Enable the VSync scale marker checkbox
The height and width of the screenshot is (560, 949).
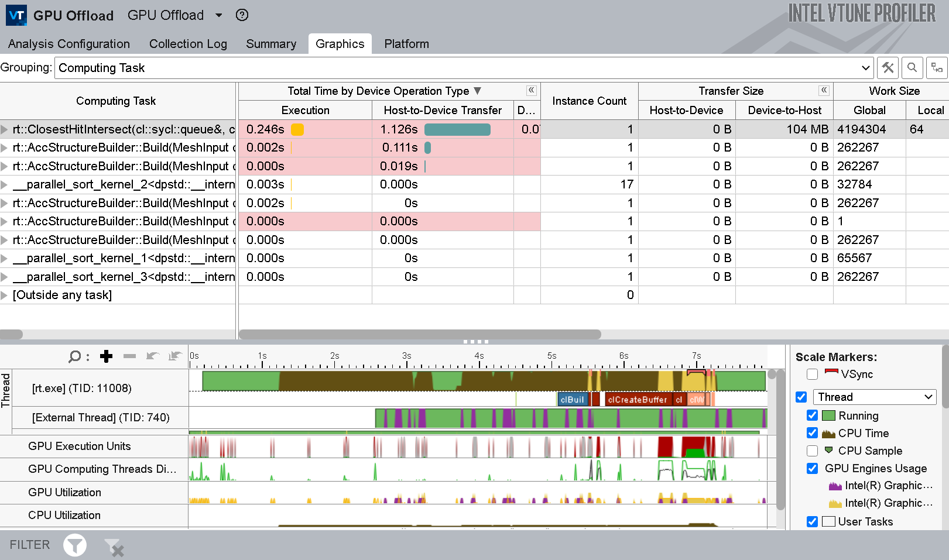click(812, 375)
